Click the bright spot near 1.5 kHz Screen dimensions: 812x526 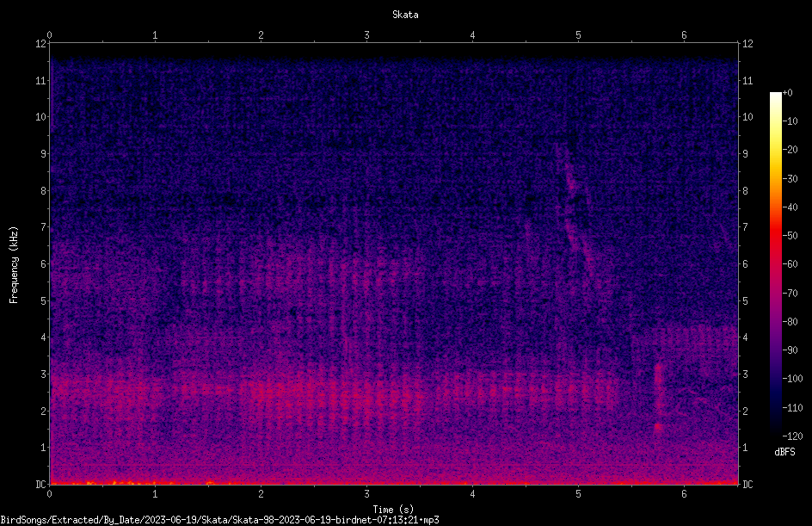[x=658, y=428]
